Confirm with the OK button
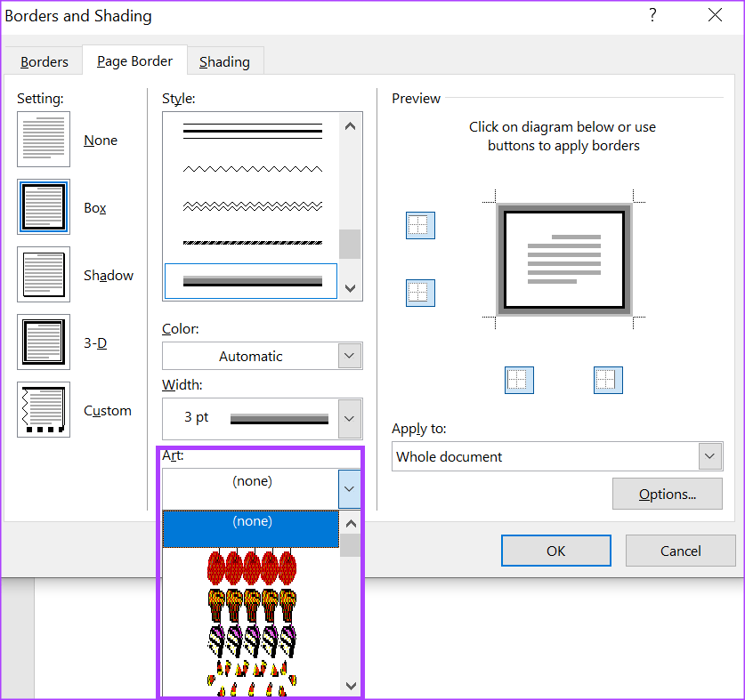Image resolution: width=745 pixels, height=700 pixels. (556, 551)
